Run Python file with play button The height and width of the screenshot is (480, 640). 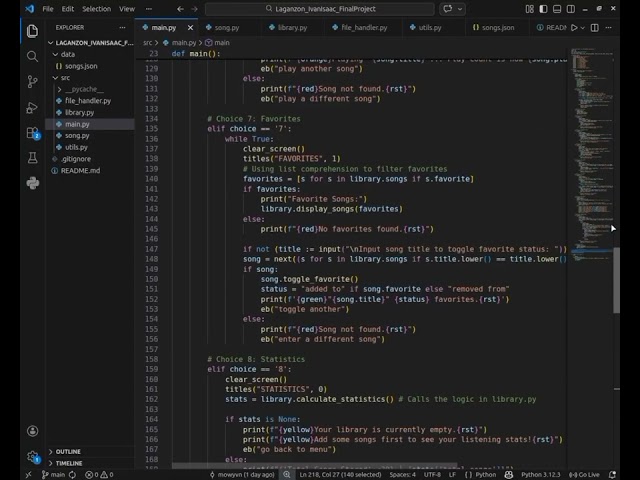574,27
